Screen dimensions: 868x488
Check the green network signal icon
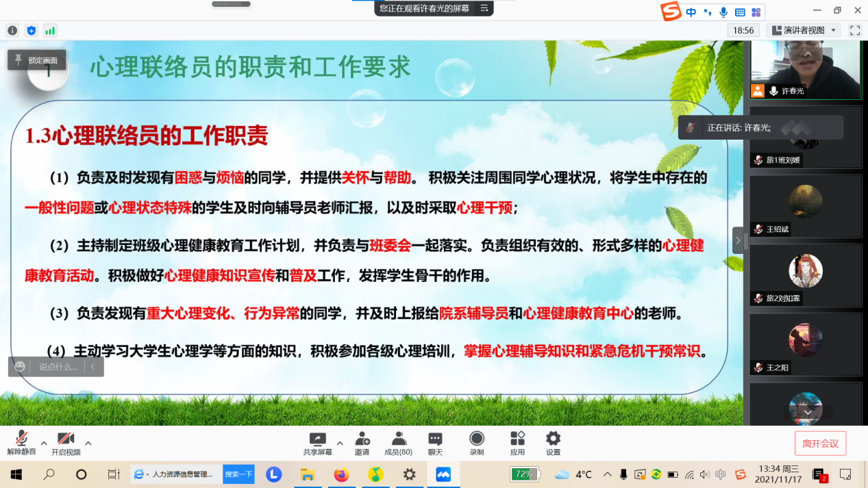(x=50, y=30)
